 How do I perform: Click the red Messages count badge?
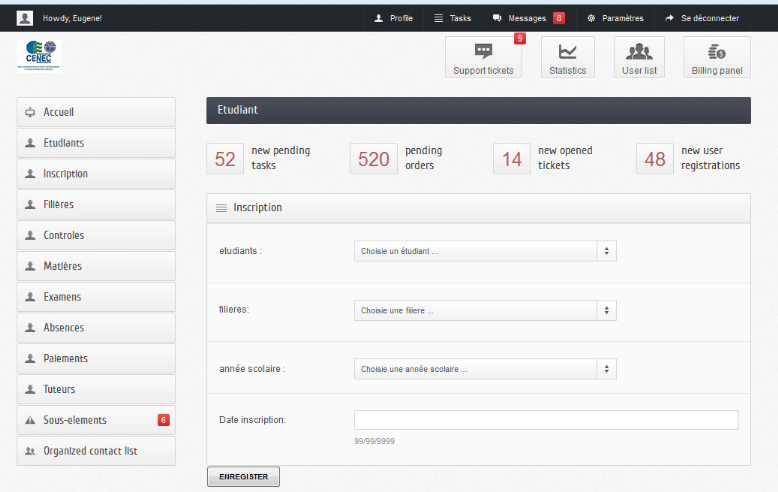(559, 18)
